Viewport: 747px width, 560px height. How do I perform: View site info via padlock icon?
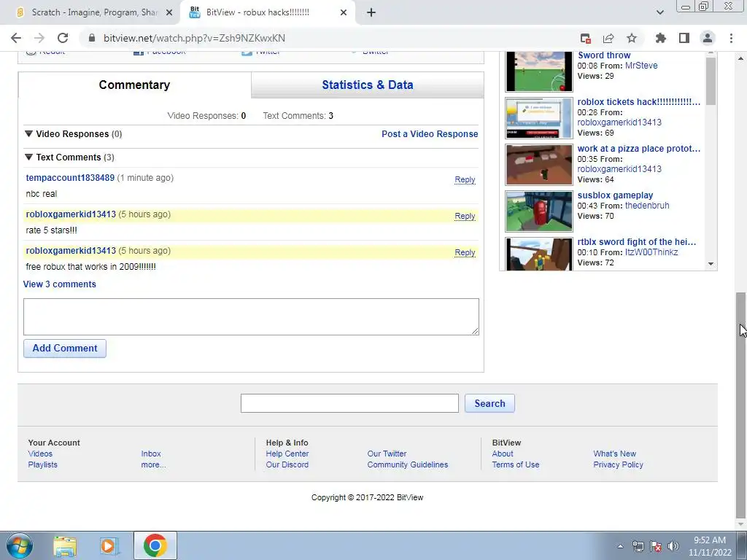tap(93, 38)
